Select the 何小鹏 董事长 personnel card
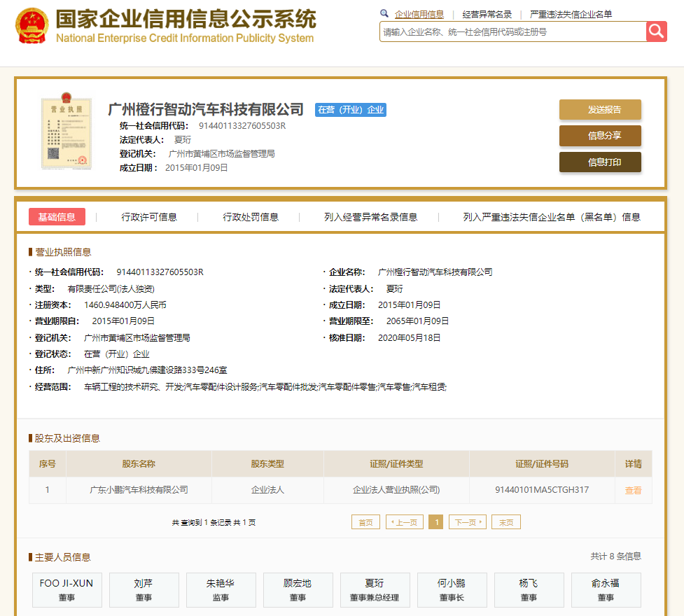 [452, 589]
